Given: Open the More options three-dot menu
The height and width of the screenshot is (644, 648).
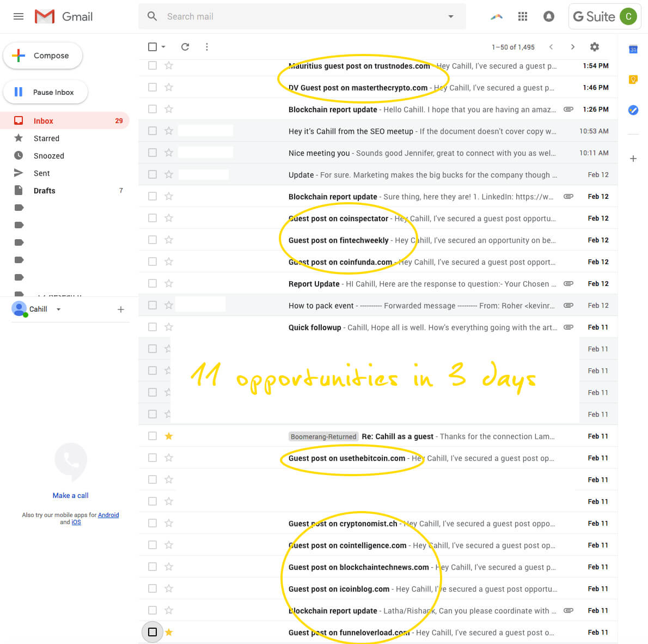Looking at the screenshot, I should coord(206,47).
